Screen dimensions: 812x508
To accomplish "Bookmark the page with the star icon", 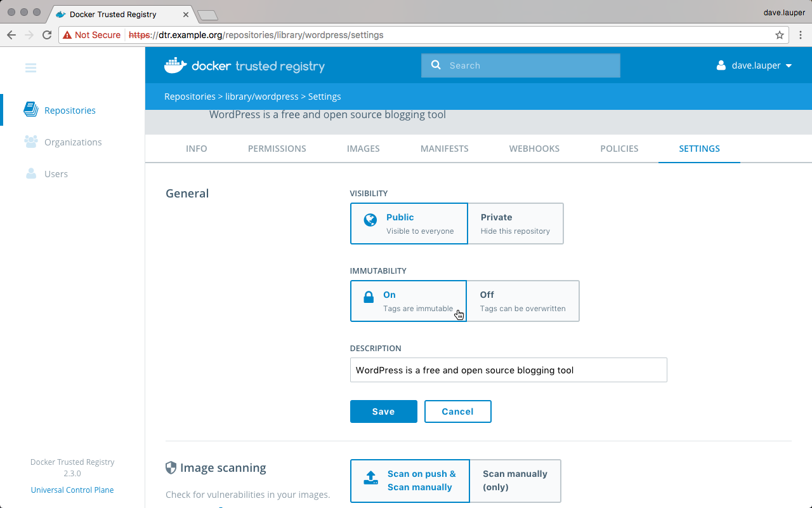I will tap(780, 35).
